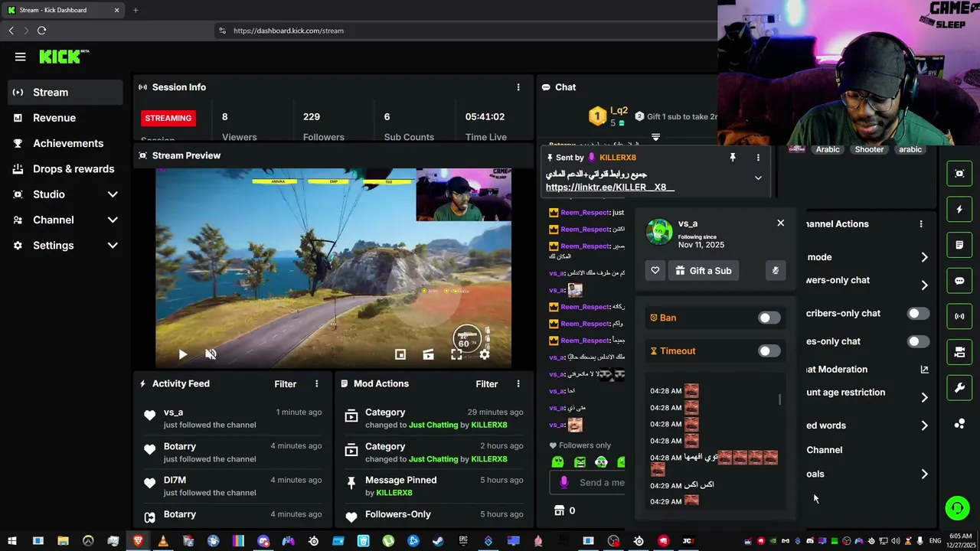Viewport: 980px width, 551px height.
Task: Click the chat bubble icon in right sidebar
Action: tap(959, 281)
